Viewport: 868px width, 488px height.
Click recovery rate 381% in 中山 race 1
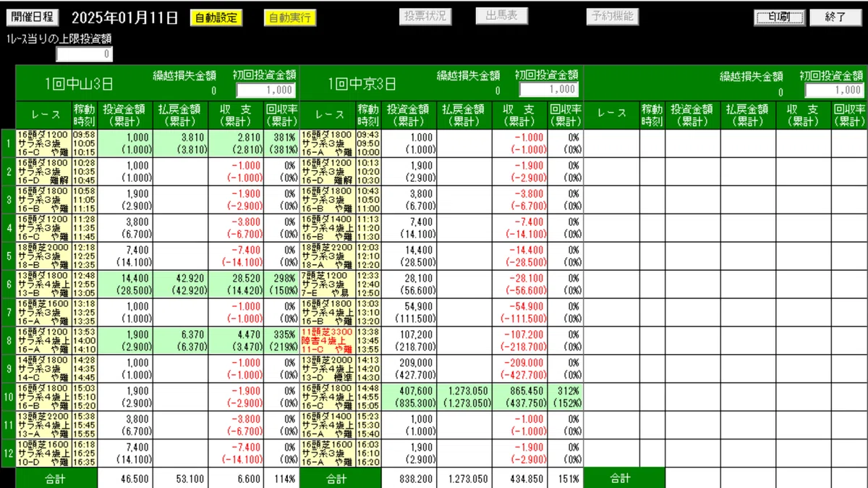coord(281,143)
